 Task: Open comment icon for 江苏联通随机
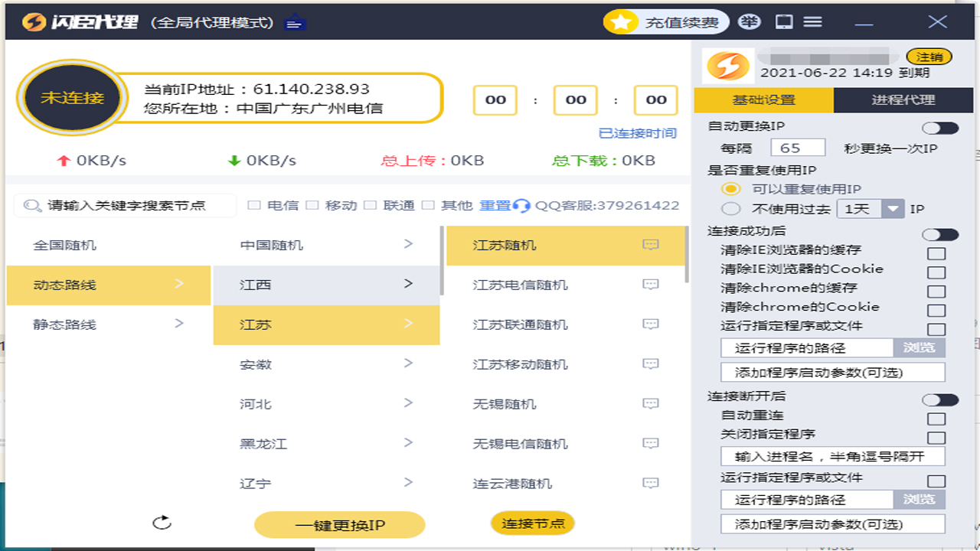tap(651, 324)
